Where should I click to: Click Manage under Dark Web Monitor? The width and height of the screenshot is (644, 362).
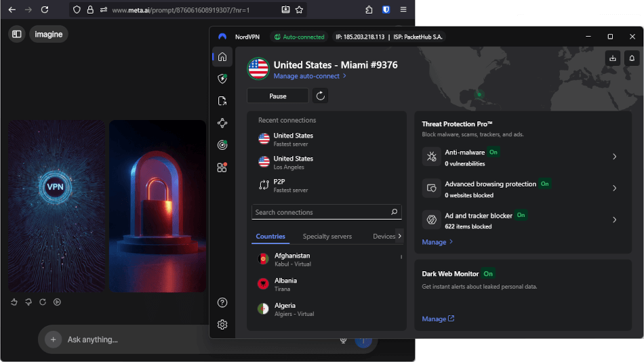(x=438, y=319)
